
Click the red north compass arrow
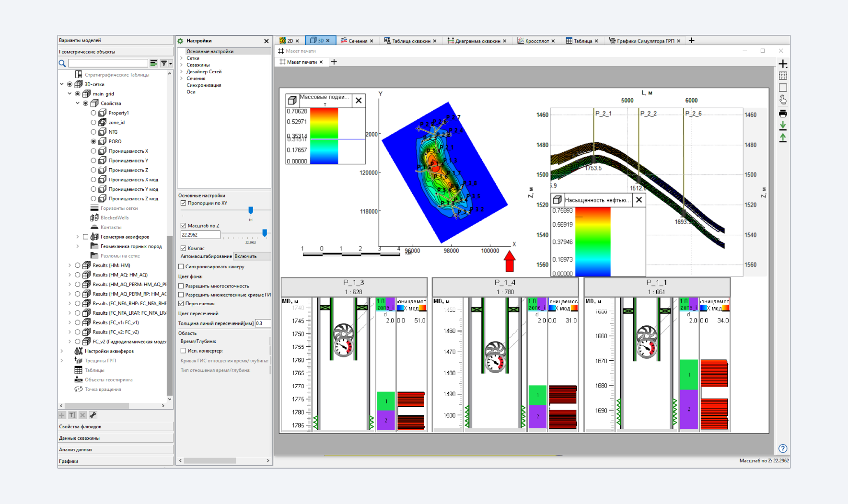pos(510,262)
